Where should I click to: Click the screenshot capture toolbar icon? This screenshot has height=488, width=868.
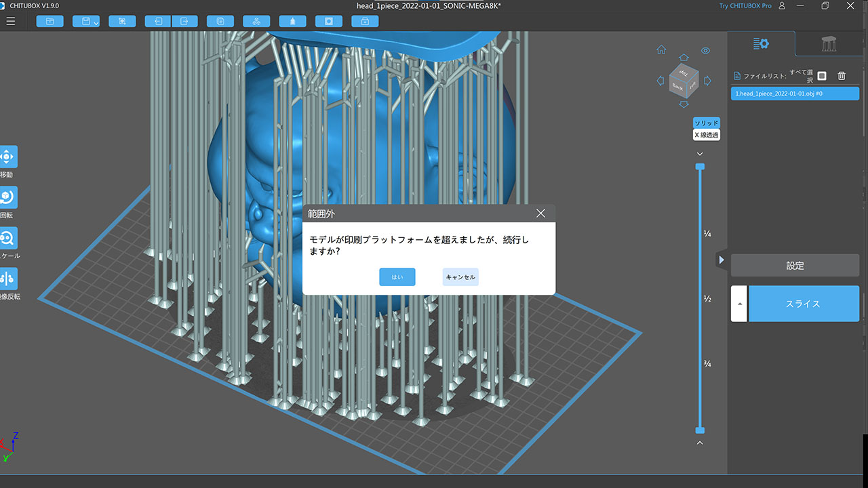(122, 21)
